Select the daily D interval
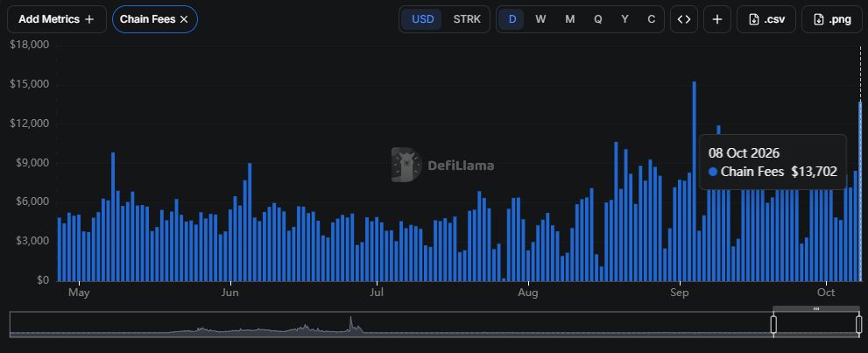Screen dimensions: 868x353 point(512,19)
